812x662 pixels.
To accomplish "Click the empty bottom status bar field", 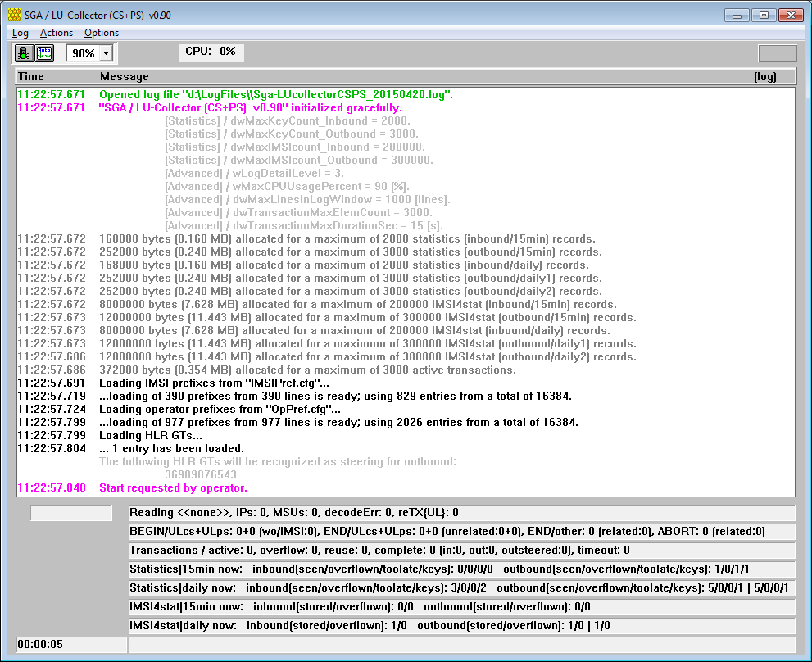I will pyautogui.click(x=462, y=645).
